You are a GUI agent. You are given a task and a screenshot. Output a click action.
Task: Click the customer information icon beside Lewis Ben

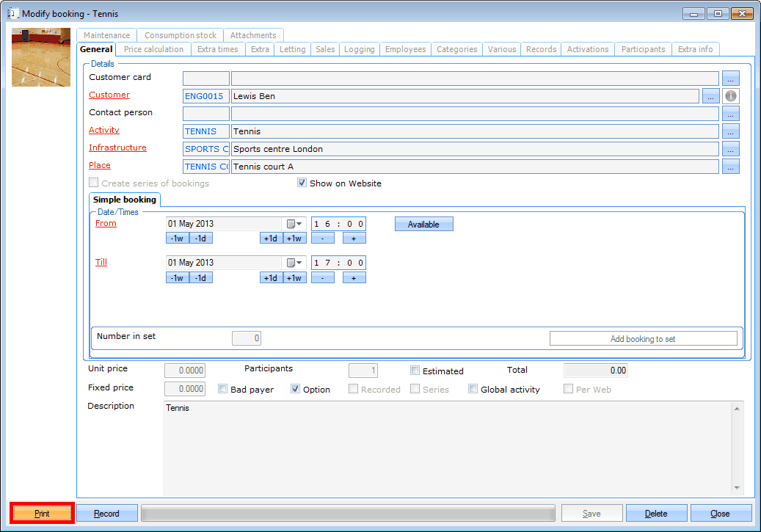[x=730, y=95]
